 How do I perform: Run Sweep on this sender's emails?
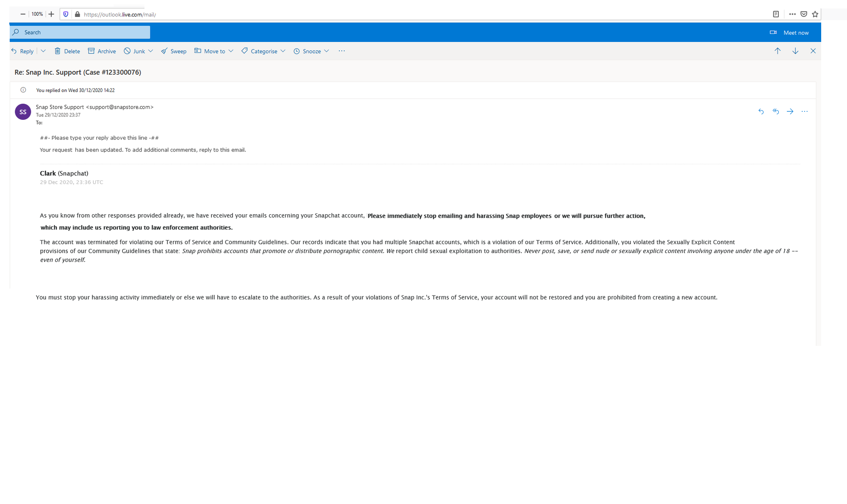173,51
